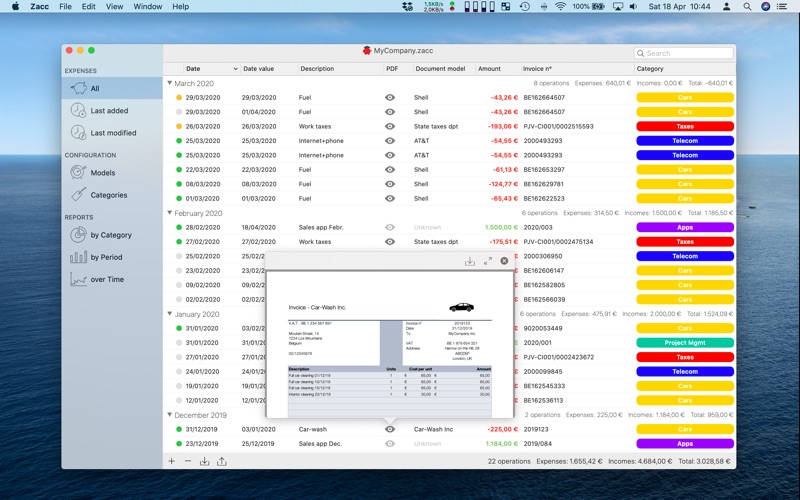The image size is (800, 500).
Task: Download the PDF from preview popup
Action: click(470, 261)
